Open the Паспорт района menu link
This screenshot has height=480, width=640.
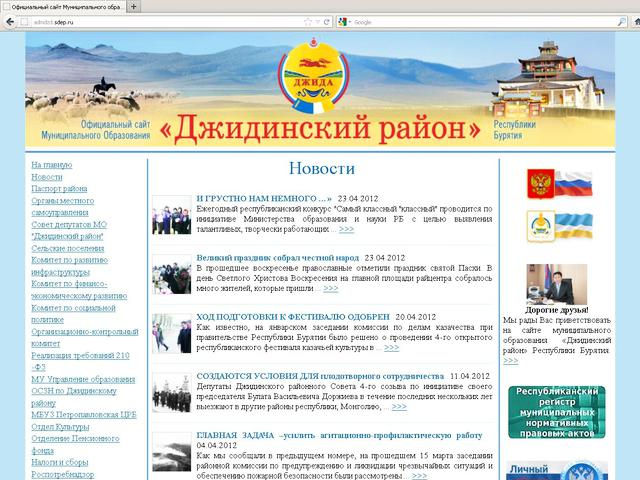coord(59,189)
